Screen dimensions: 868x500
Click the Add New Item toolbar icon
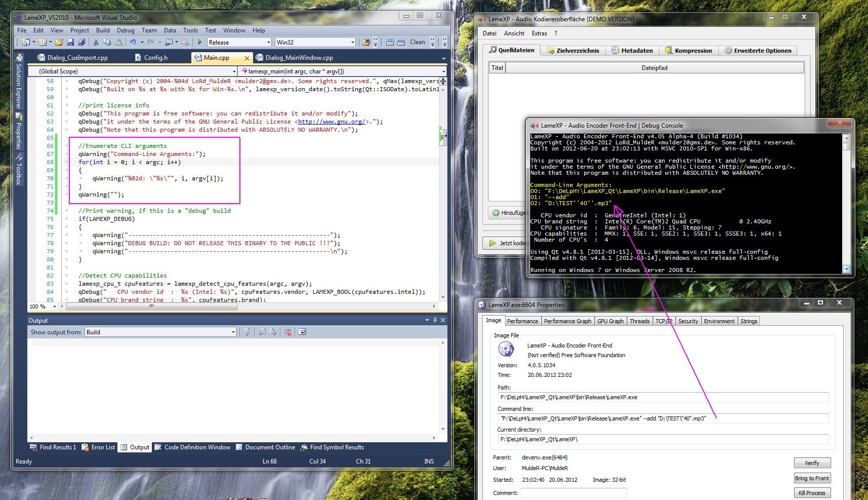click(42, 42)
